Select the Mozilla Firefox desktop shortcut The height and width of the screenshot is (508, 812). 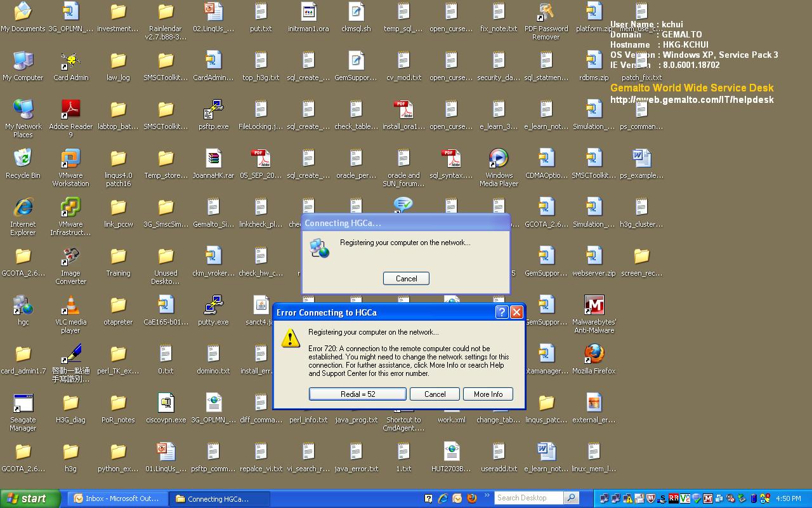(594, 359)
